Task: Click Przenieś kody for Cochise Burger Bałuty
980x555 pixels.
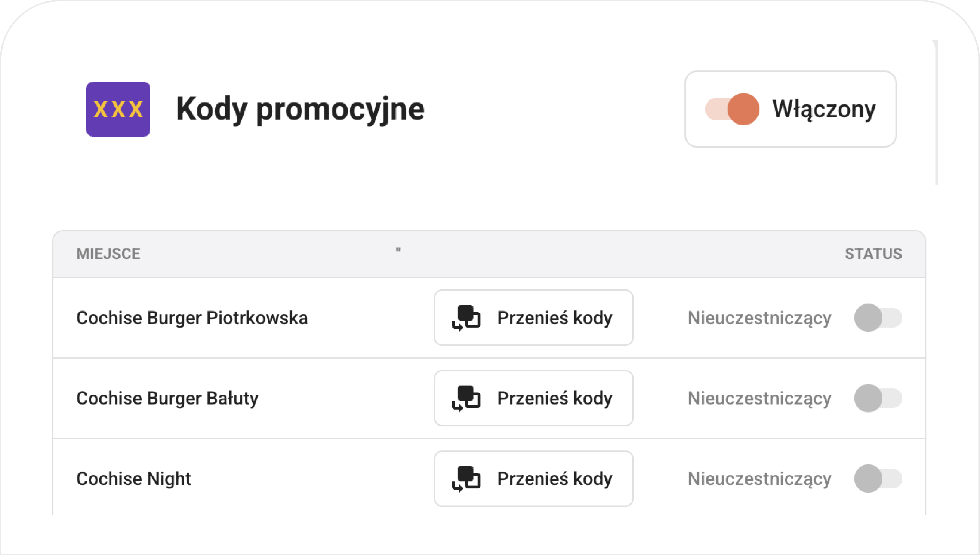Action: tap(534, 398)
